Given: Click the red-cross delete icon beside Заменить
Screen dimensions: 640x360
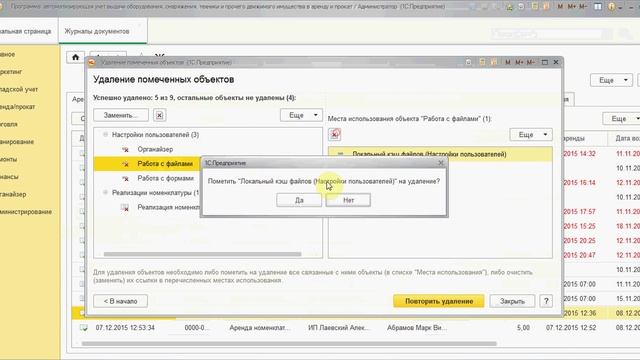Looking at the screenshot, I should [160, 116].
